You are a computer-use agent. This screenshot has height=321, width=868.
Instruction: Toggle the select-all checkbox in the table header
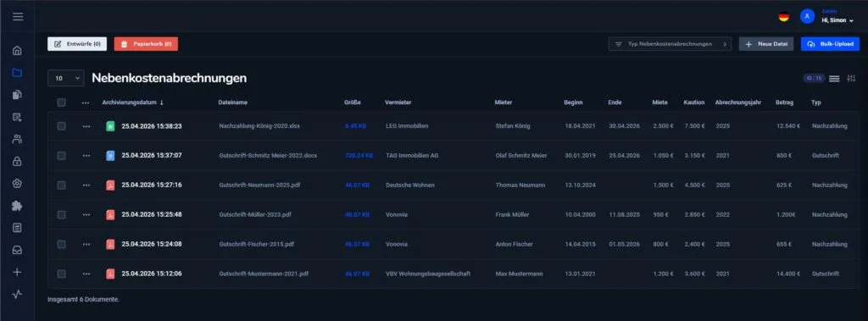tap(61, 102)
